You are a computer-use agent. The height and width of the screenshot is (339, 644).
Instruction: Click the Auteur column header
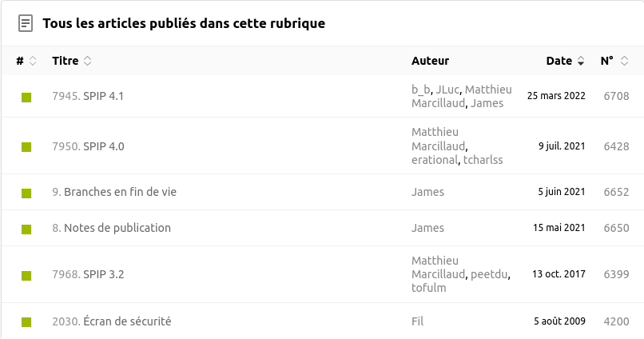[x=430, y=61]
